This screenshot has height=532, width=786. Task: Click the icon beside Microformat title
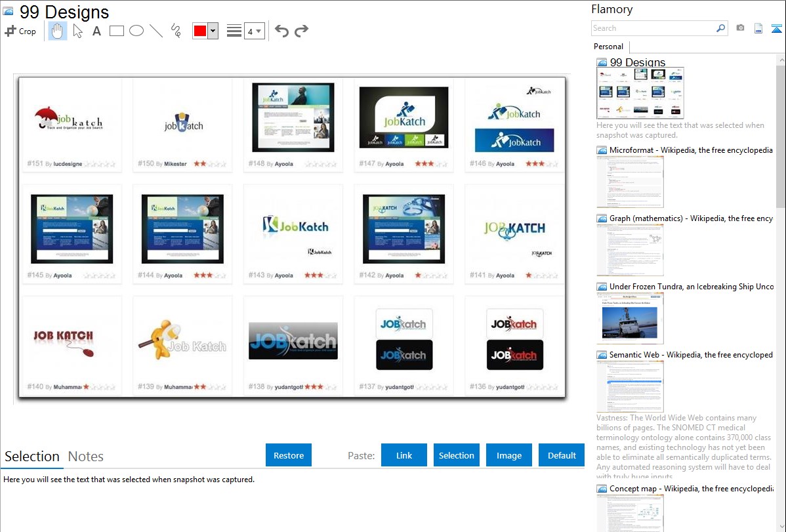point(602,150)
